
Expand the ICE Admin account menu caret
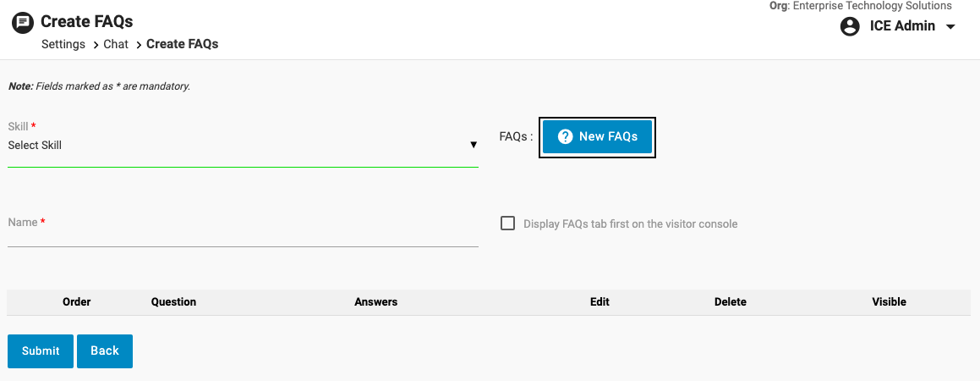pos(950,27)
